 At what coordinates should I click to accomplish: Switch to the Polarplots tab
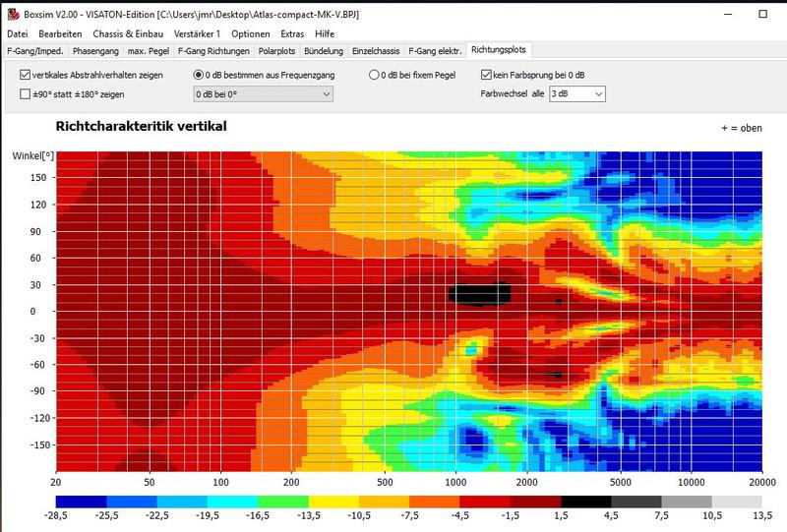(276, 51)
